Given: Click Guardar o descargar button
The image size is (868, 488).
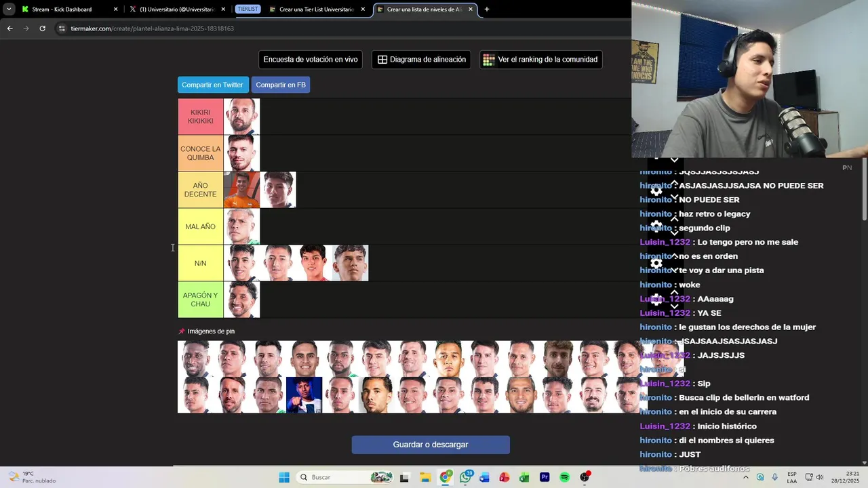Looking at the screenshot, I should [431, 445].
